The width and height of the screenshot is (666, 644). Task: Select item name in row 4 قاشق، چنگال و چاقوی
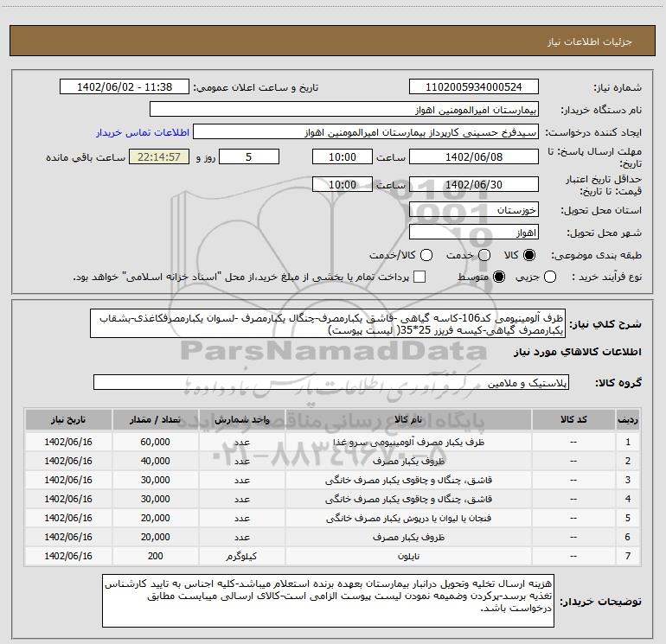tap(408, 500)
